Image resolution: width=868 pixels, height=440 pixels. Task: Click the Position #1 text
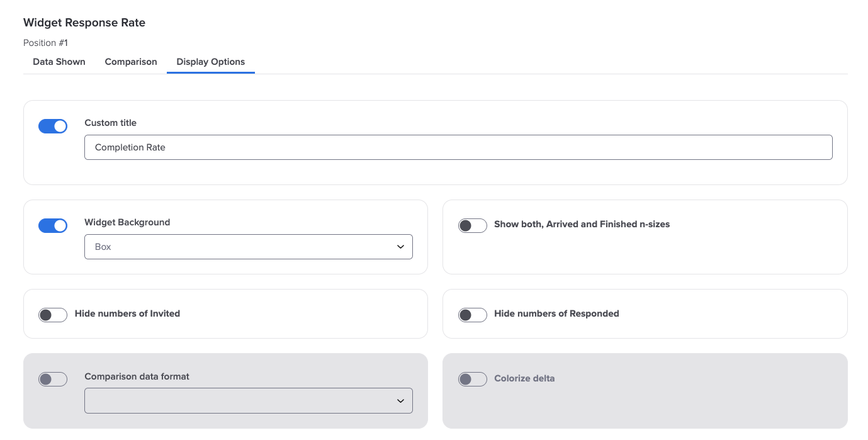[45, 43]
